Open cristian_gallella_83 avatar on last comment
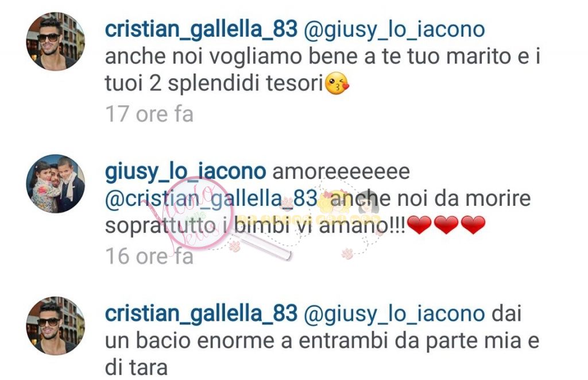 56,326
